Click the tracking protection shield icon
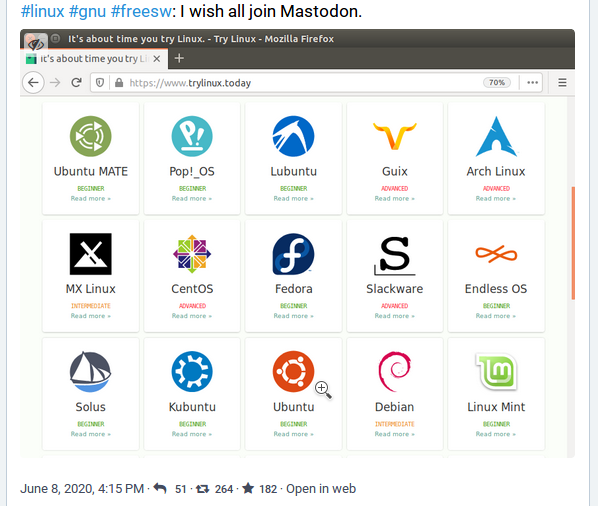 [x=100, y=83]
